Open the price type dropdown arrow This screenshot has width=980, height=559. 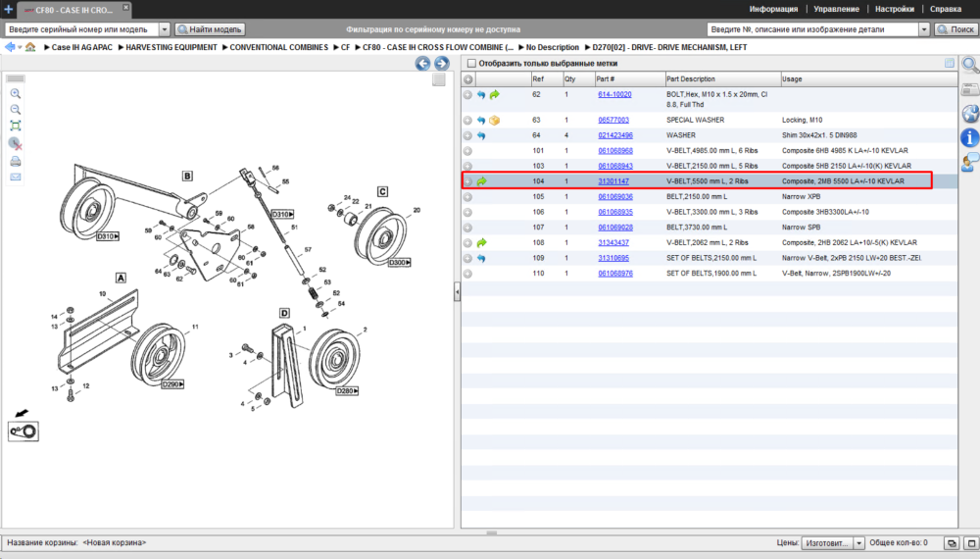coord(858,543)
